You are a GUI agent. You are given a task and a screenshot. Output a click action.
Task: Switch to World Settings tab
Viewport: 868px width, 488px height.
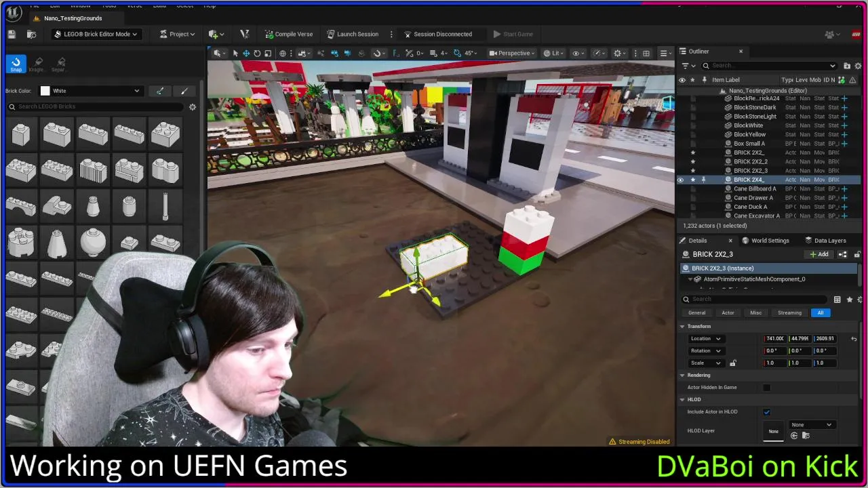(x=765, y=241)
